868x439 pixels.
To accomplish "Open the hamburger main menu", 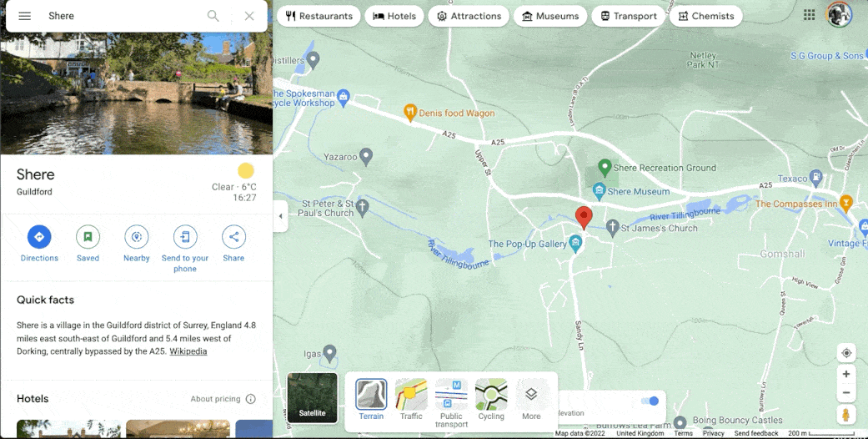I will point(24,16).
